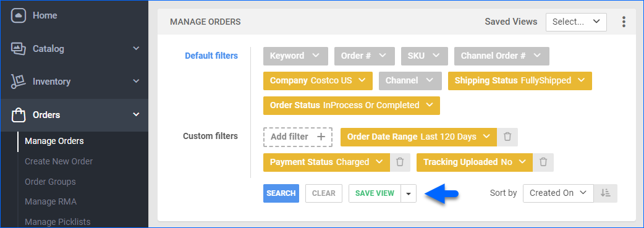Delete the Order Date Range filter
The height and width of the screenshot is (228, 644).
tap(507, 137)
